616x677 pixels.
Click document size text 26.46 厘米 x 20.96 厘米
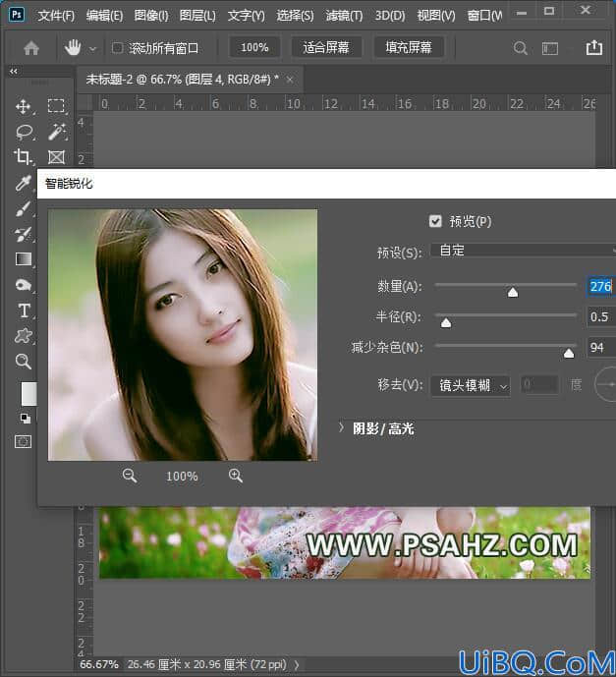(x=189, y=664)
